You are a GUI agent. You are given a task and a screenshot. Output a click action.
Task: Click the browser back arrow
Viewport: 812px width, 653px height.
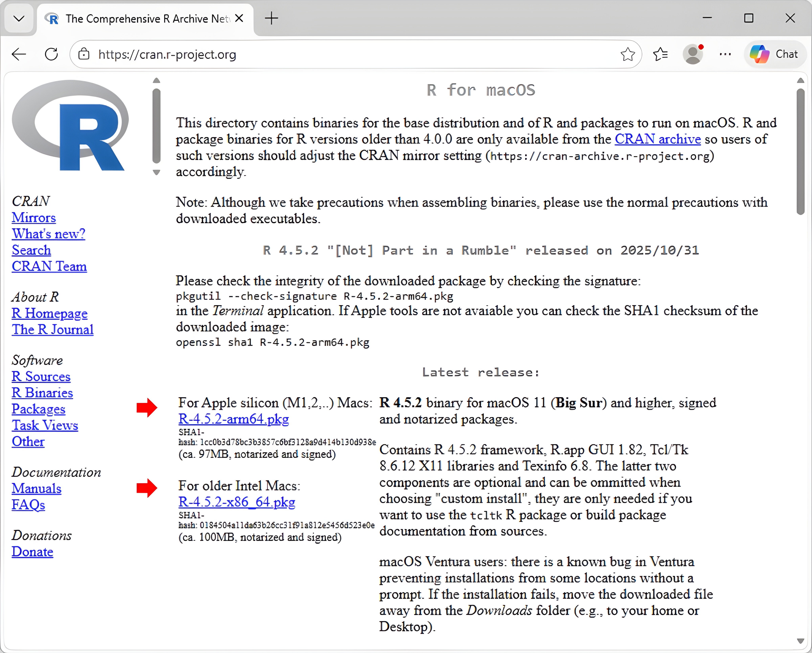19,54
